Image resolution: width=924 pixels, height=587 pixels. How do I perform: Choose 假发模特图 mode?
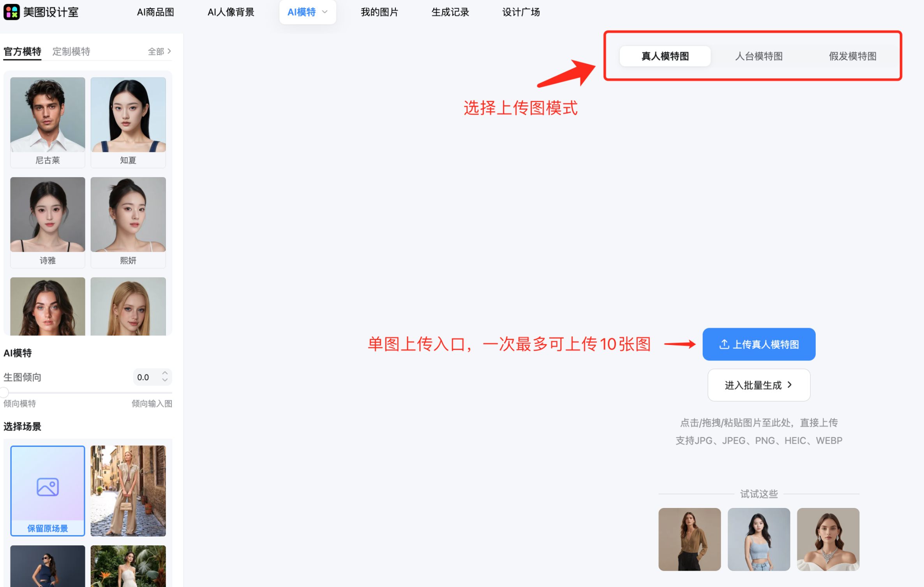[x=852, y=56]
